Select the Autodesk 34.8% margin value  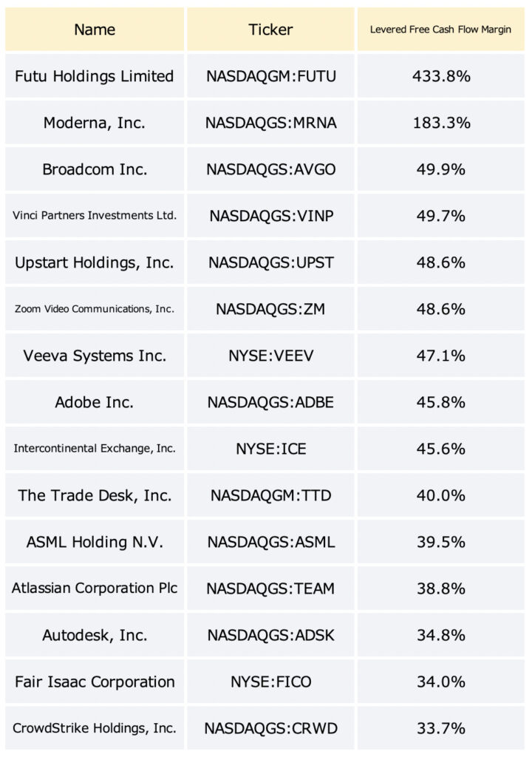pyautogui.click(x=441, y=635)
